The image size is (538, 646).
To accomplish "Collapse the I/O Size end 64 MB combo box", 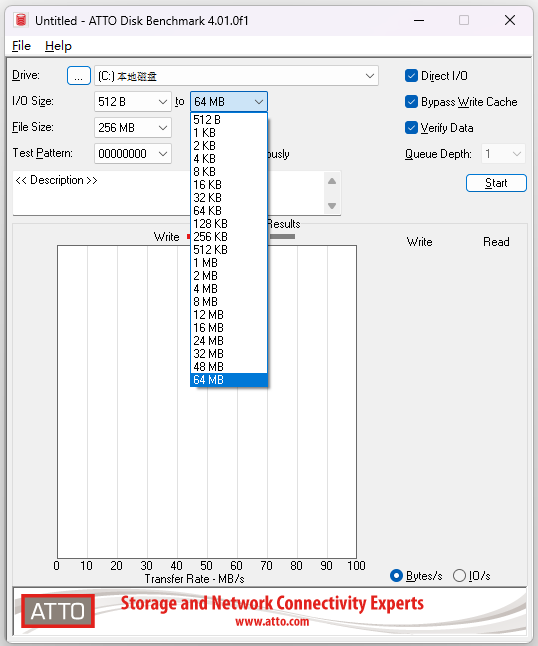I will [x=229, y=102].
